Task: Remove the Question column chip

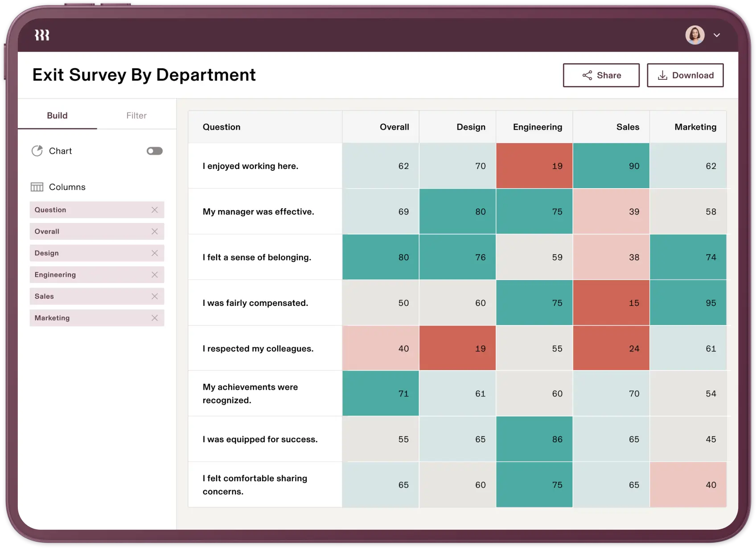Action: [x=155, y=210]
